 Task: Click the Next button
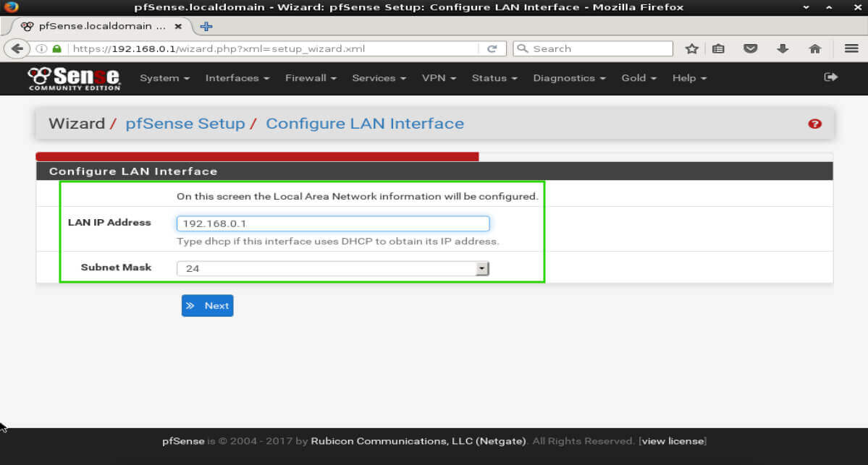(x=207, y=305)
